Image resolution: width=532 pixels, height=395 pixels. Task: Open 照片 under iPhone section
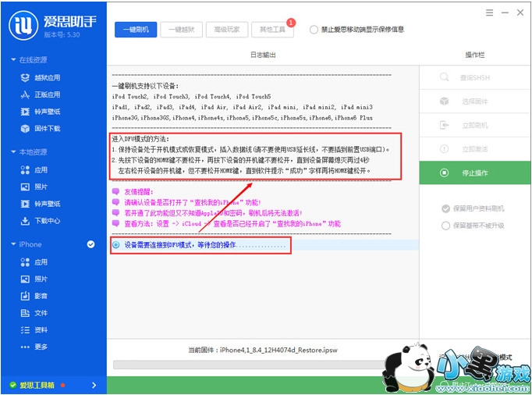(x=34, y=279)
